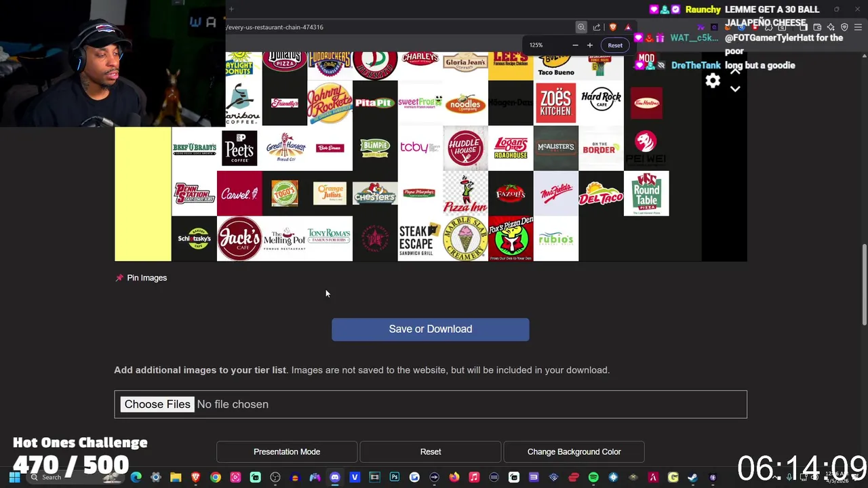Image resolution: width=868 pixels, height=488 pixels.
Task: Select the Jack's Cafe logo
Action: (x=239, y=239)
